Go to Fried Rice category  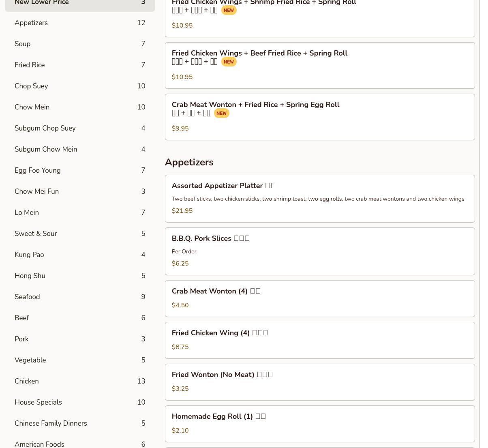click(80, 65)
